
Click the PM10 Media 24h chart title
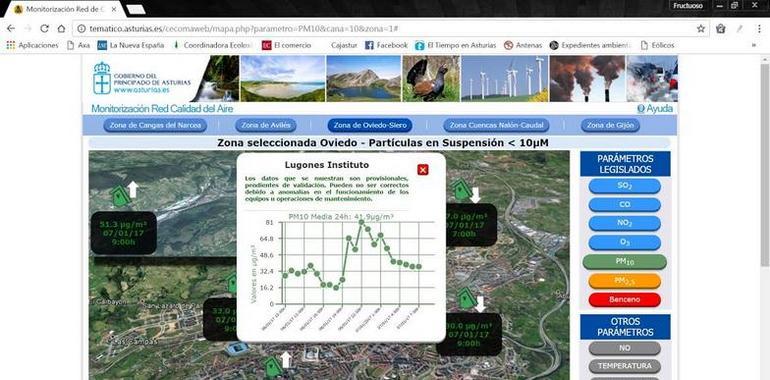tap(341, 216)
